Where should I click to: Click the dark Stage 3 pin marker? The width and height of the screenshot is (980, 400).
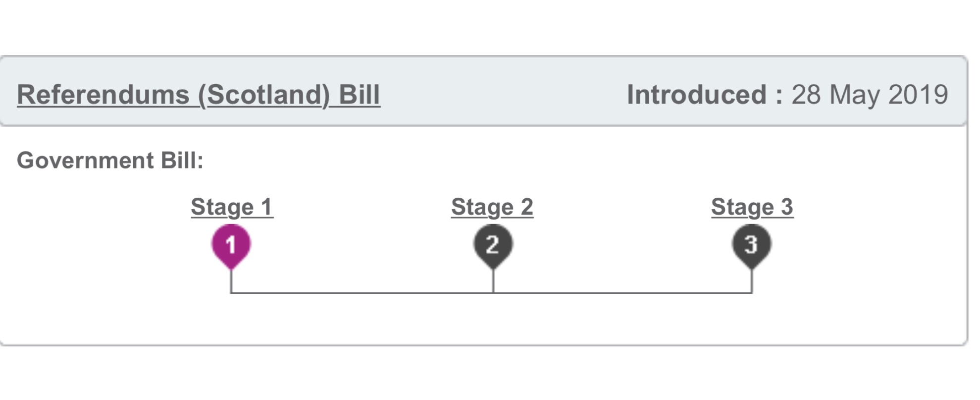point(752,244)
